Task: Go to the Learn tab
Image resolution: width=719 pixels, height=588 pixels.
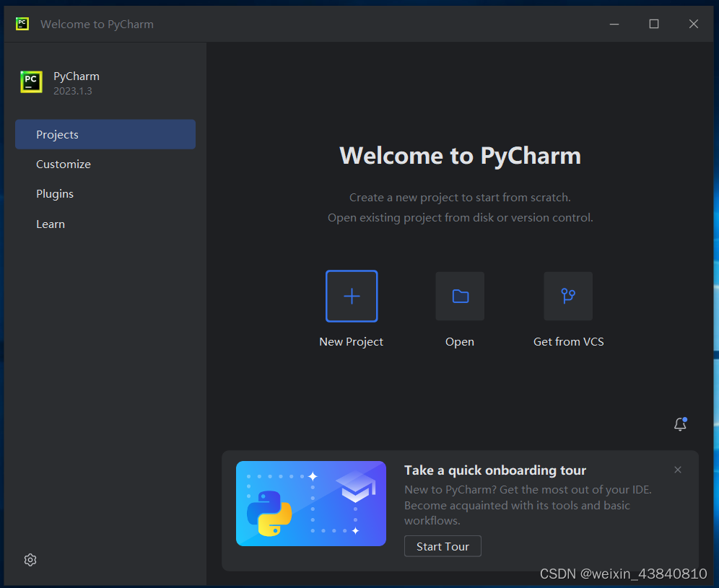Action: pos(105,224)
